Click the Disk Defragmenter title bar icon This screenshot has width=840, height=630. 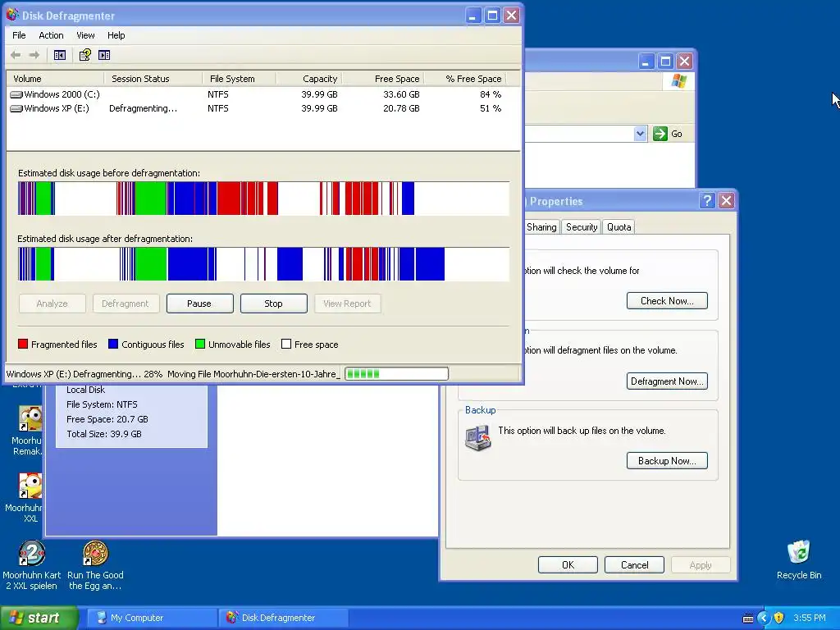(12, 15)
